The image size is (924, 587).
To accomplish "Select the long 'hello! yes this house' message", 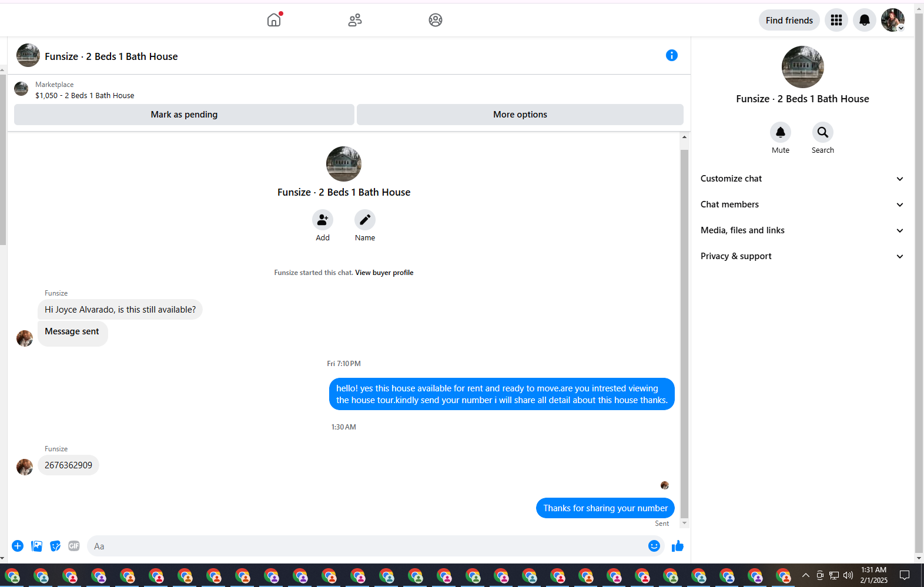I will point(502,394).
